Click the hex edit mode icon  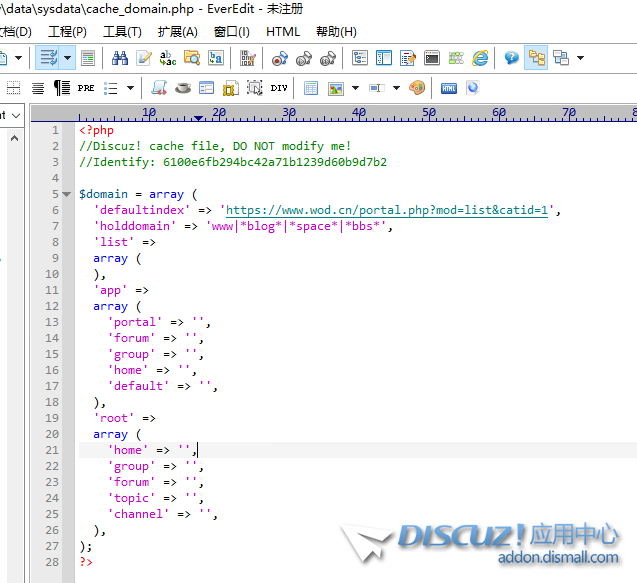click(247, 58)
